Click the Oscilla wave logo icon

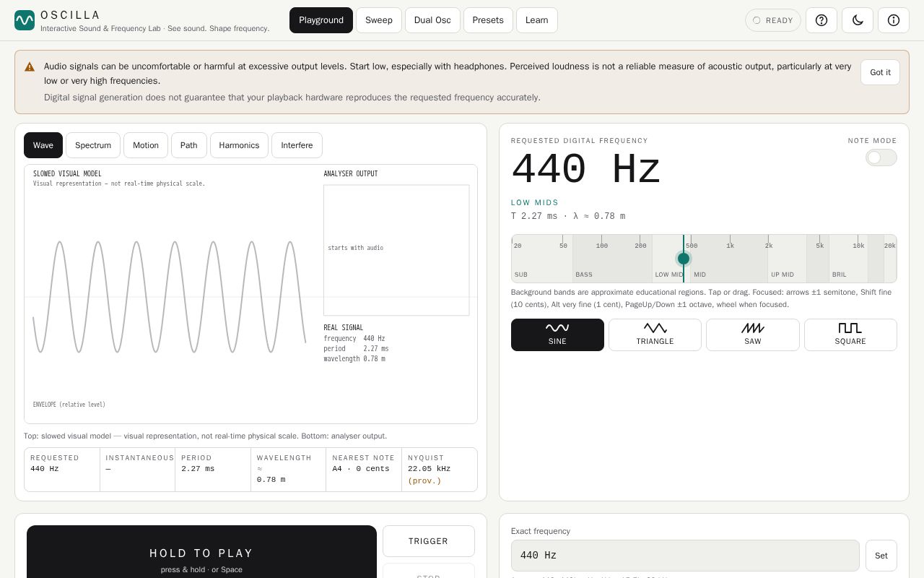(25, 20)
